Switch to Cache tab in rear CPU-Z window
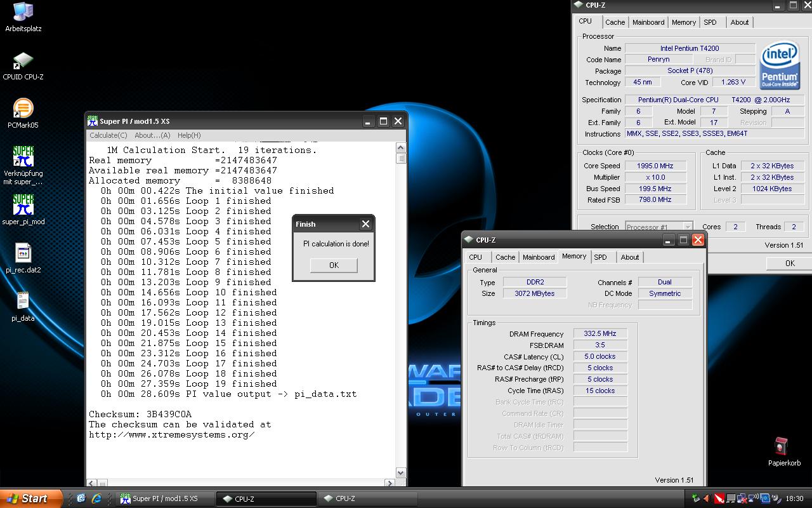 (615, 22)
